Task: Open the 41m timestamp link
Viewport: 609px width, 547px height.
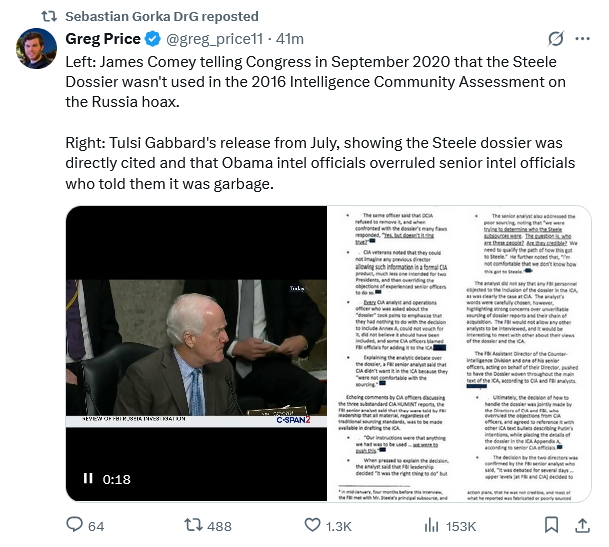Action: coord(290,39)
